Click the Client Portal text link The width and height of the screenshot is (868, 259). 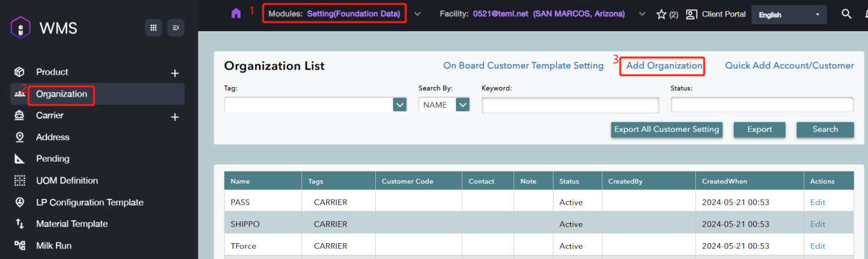pos(724,14)
